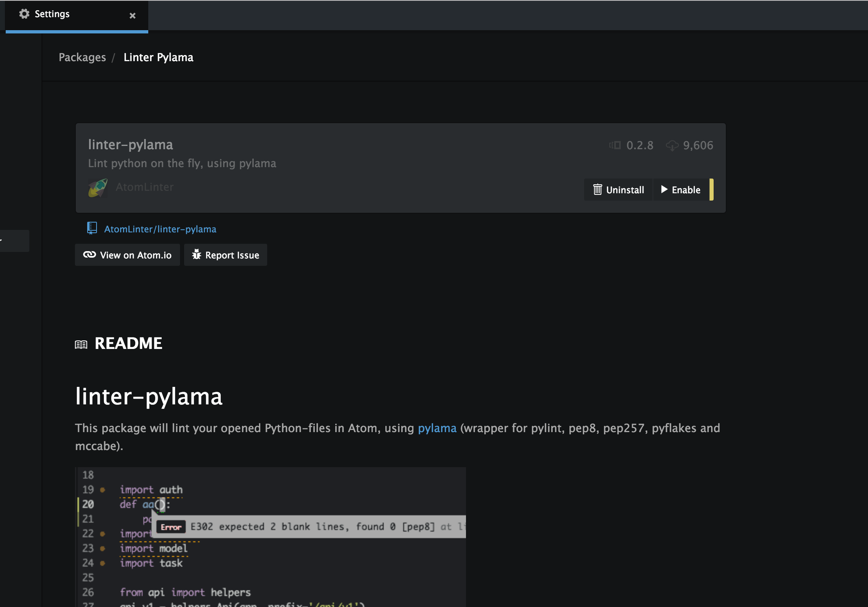
Task: Click the 9,606 downloads count
Action: click(x=698, y=146)
